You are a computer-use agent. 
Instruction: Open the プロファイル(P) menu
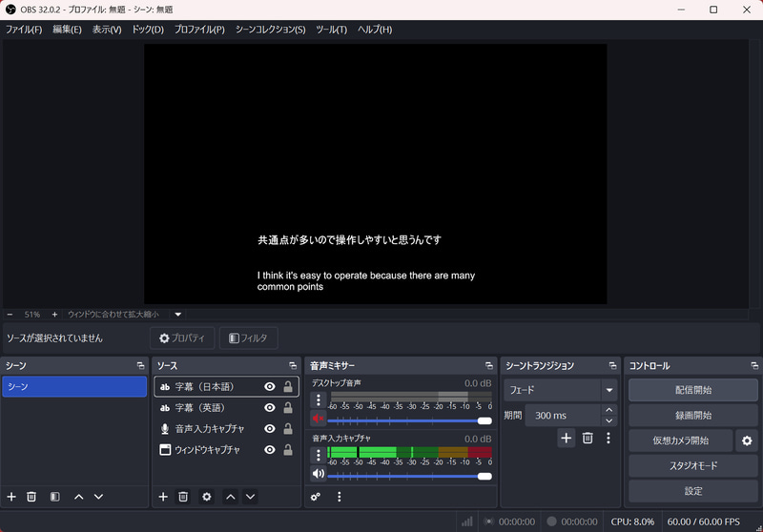199,30
